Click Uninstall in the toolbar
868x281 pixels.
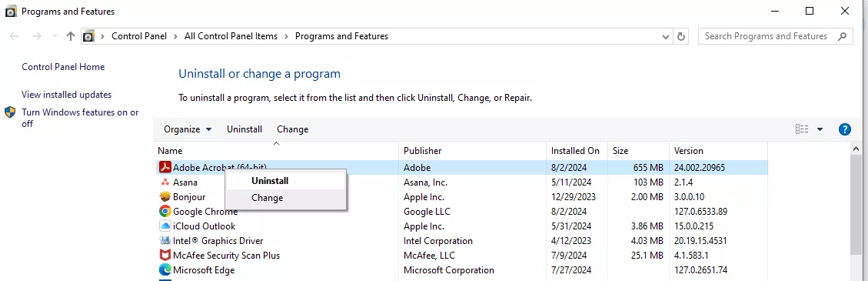tap(244, 129)
